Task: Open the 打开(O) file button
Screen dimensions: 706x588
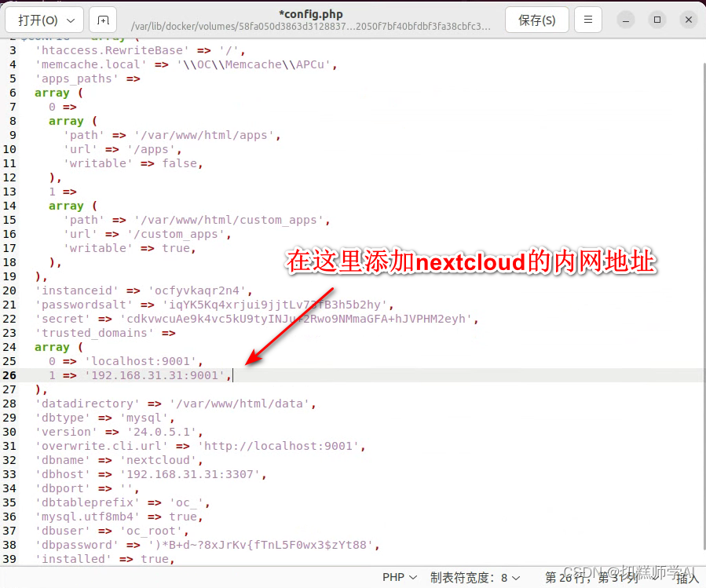Action: [x=44, y=20]
